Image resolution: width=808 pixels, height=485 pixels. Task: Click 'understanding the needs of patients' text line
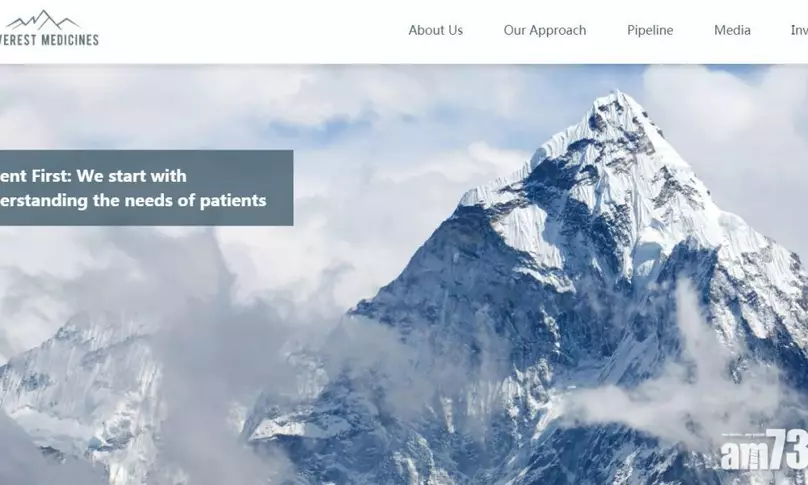pyautogui.click(x=133, y=200)
